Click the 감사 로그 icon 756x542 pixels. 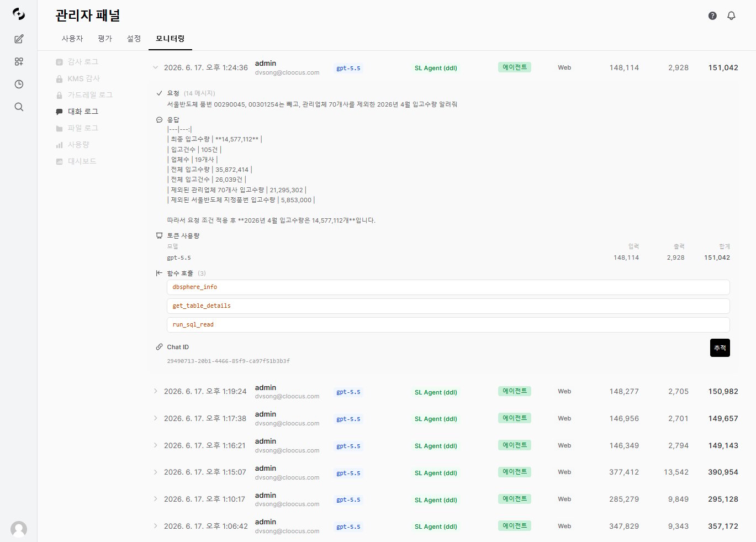[x=59, y=62]
